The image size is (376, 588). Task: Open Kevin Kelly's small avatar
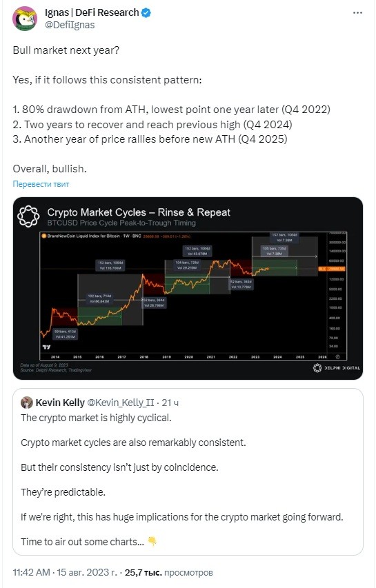click(x=27, y=403)
